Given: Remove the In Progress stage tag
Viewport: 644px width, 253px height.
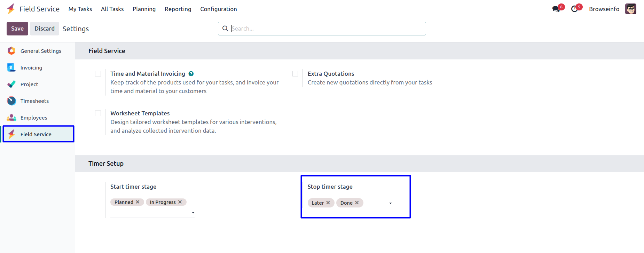Looking at the screenshot, I should [x=180, y=202].
